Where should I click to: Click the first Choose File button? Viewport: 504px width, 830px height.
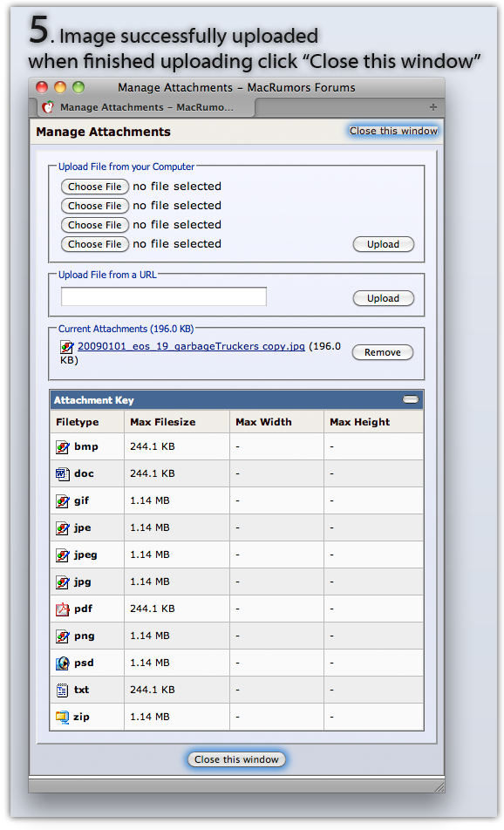[x=95, y=187]
